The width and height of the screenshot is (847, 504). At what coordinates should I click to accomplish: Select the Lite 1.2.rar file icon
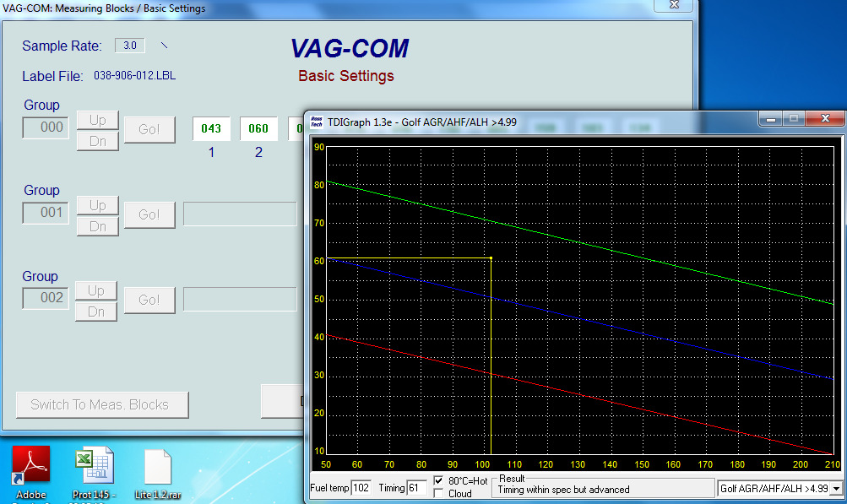(x=157, y=469)
